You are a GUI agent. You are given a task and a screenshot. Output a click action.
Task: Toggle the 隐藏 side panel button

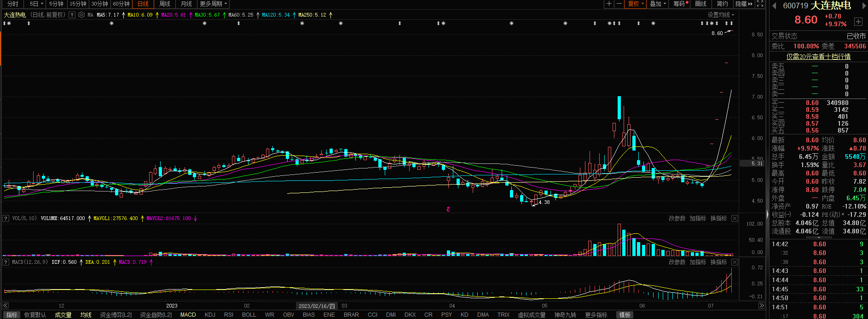click(744, 4)
